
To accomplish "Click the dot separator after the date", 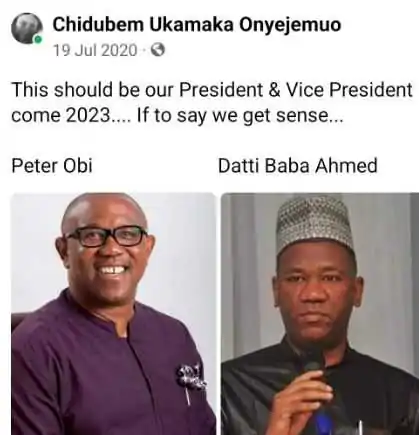I will tap(144, 51).
